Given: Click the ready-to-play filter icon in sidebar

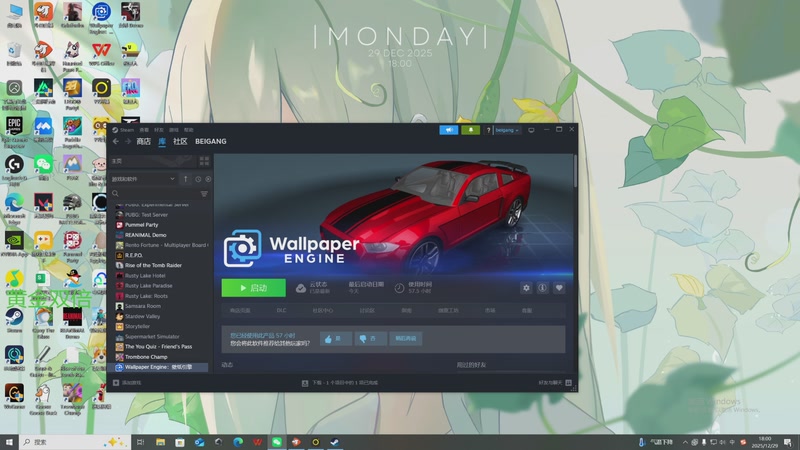Looking at the screenshot, I should (208, 179).
